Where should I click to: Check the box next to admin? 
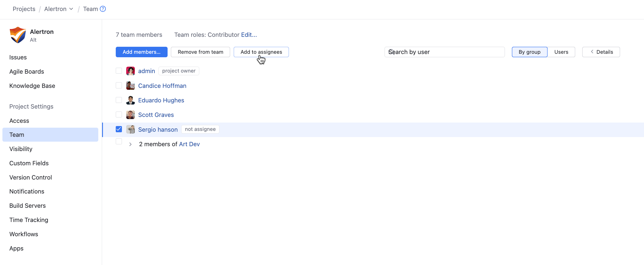(119, 71)
